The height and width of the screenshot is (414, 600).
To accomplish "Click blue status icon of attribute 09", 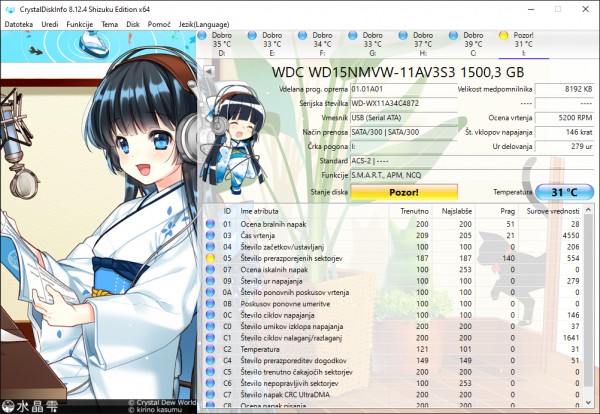I will coord(210,281).
